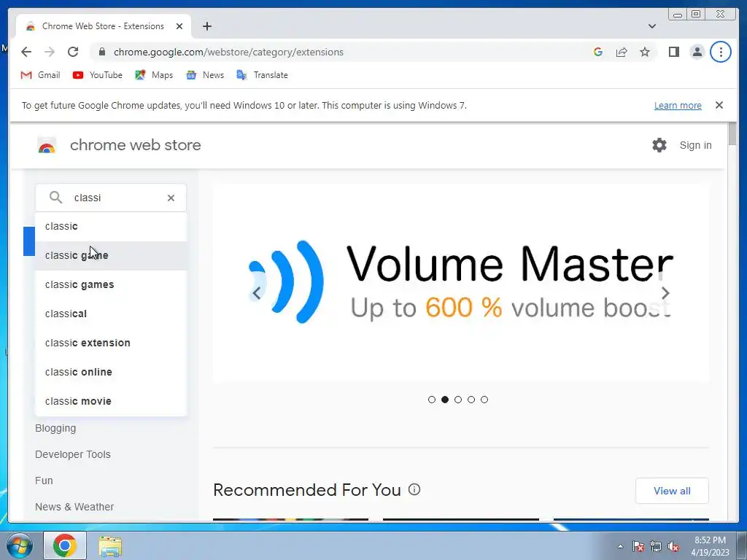Open the Chrome three-dot menu

[720, 52]
